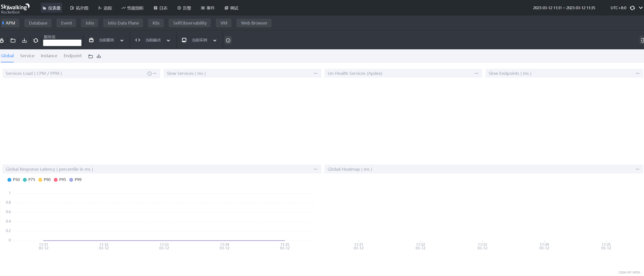Click the 服务组 input field
The height and width of the screenshot is (276, 644).
62,43
